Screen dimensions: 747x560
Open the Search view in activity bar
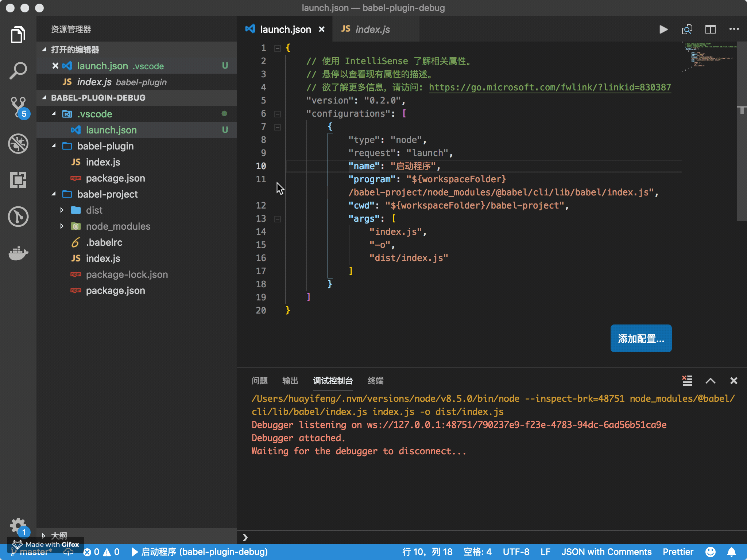pos(18,70)
